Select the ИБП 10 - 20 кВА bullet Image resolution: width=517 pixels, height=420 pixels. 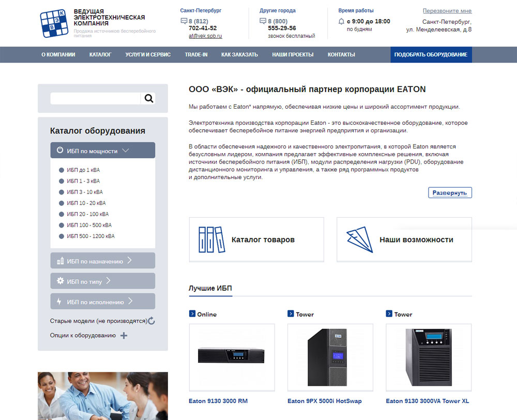(62, 203)
